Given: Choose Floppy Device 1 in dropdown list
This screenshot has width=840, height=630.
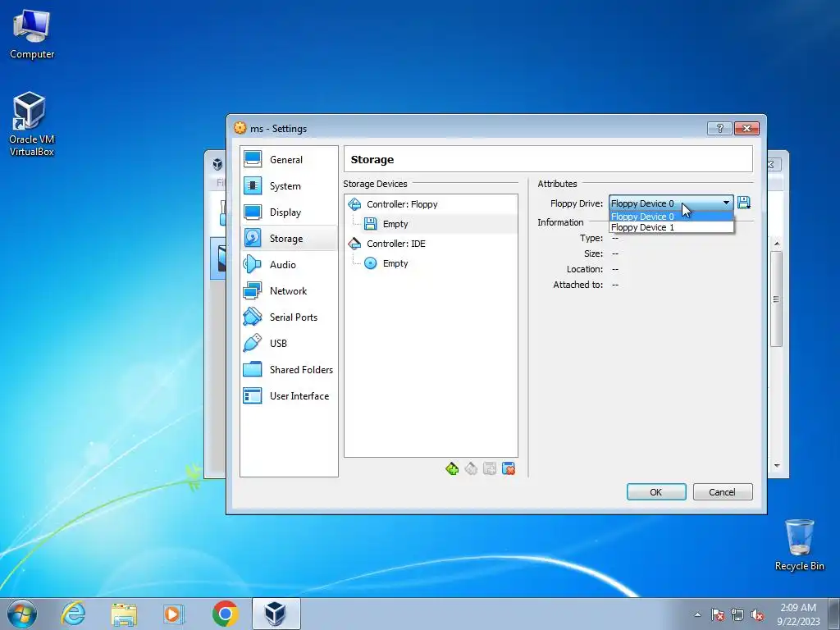Looking at the screenshot, I should [671, 227].
